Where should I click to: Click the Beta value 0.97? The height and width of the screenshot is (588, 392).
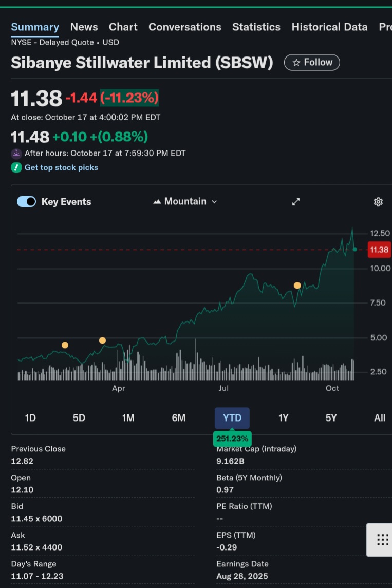(x=225, y=490)
